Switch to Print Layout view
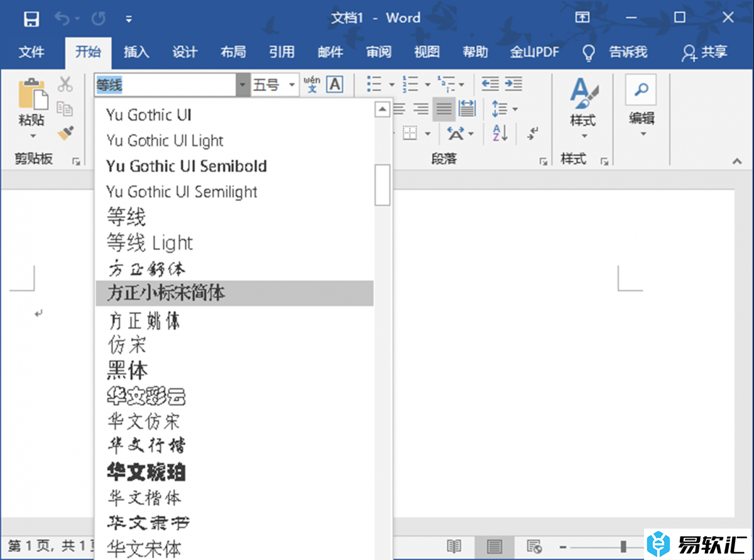 [x=494, y=546]
